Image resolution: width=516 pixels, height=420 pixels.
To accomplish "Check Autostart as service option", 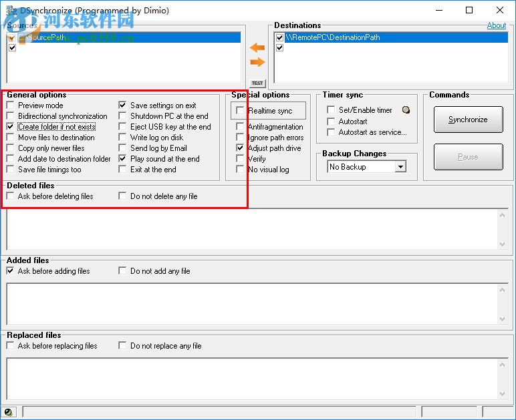I will (331, 132).
